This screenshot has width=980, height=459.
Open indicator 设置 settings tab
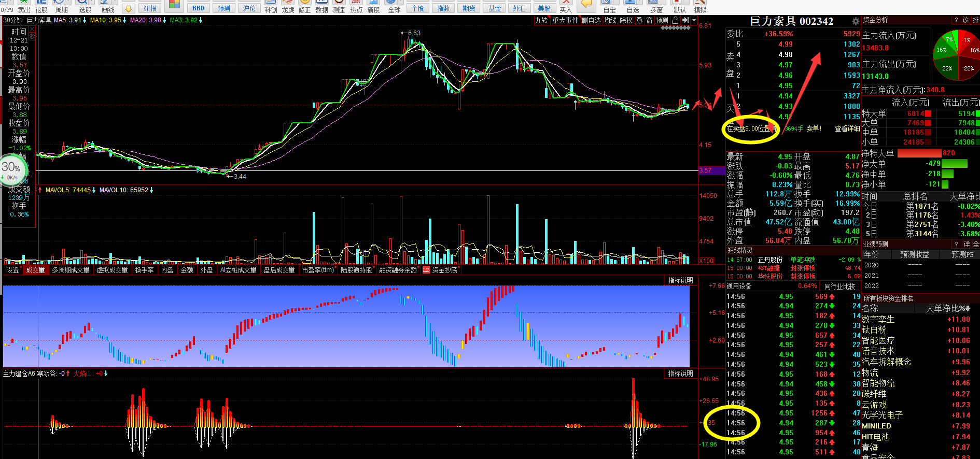click(12, 270)
